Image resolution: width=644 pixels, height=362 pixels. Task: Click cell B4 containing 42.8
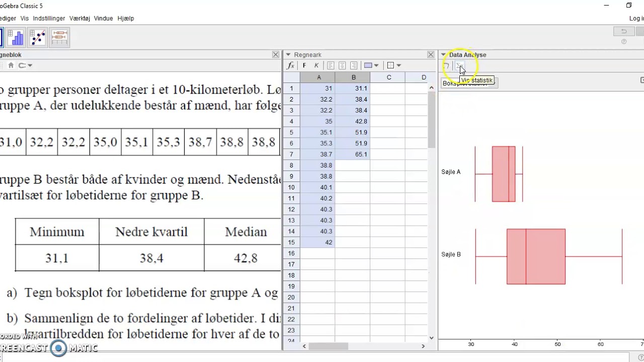pyautogui.click(x=353, y=121)
